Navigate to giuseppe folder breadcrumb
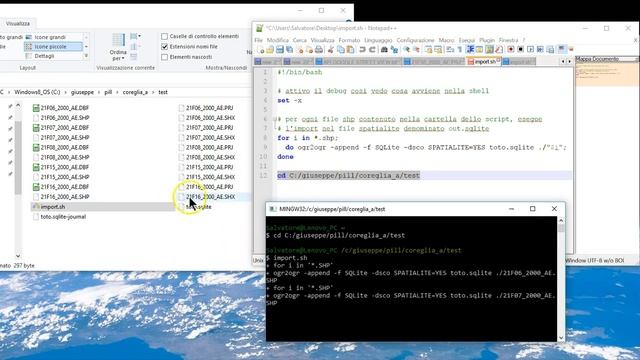This screenshot has width=640, height=360. (x=82, y=92)
